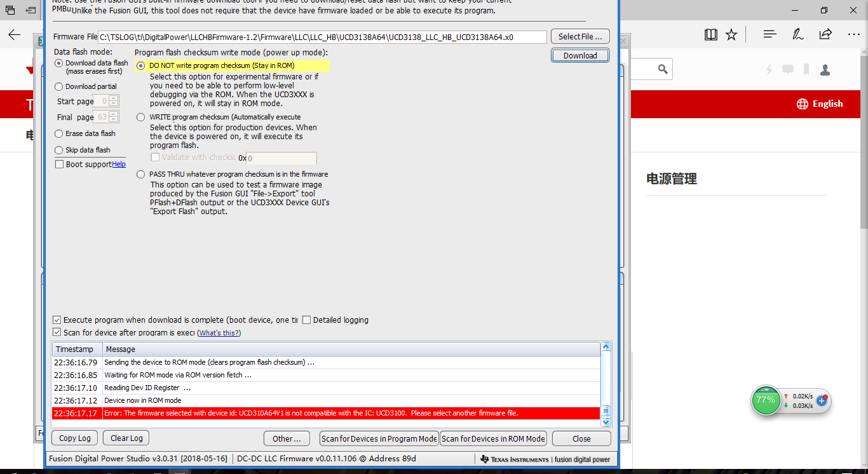Click the lightning bolt icon on TI site
The height and width of the screenshot is (474, 868).
pyautogui.click(x=770, y=69)
